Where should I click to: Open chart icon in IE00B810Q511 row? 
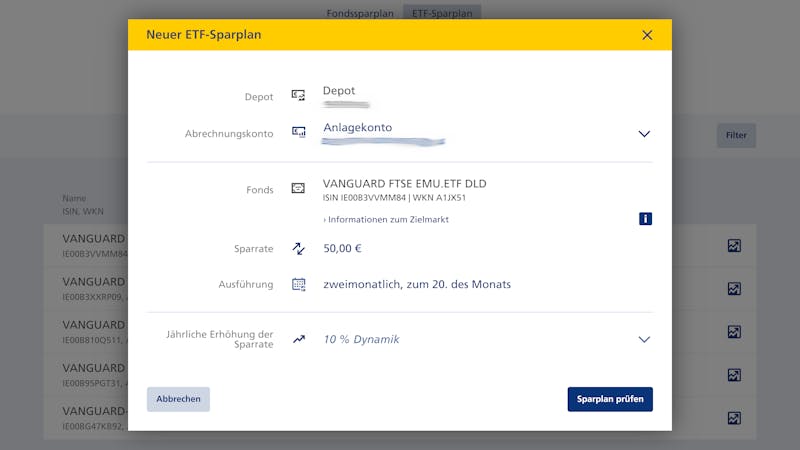pyautogui.click(x=734, y=332)
